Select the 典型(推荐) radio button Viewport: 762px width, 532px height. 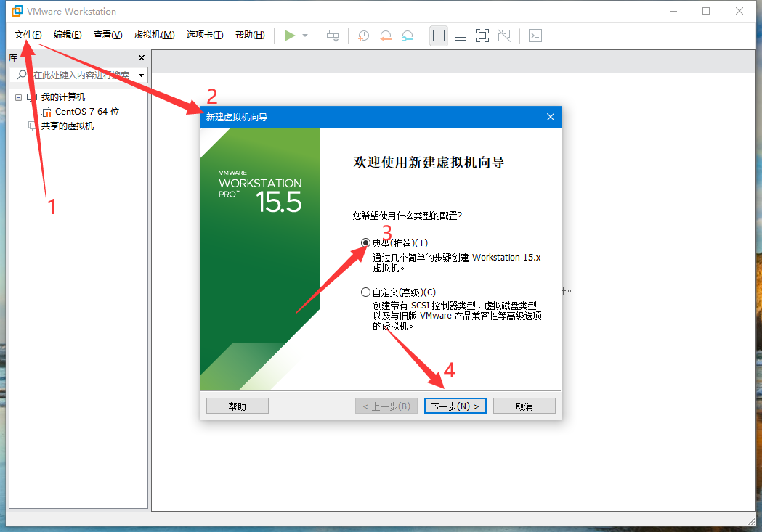[365, 243]
